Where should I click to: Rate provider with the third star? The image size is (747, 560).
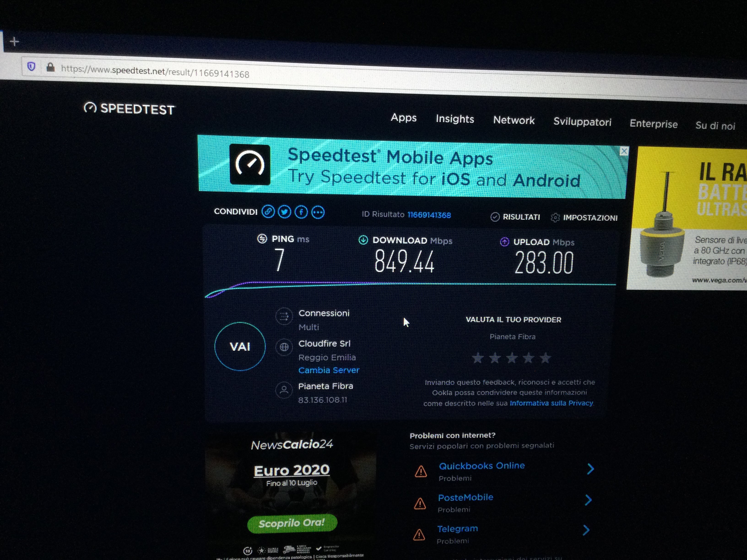pos(512,358)
